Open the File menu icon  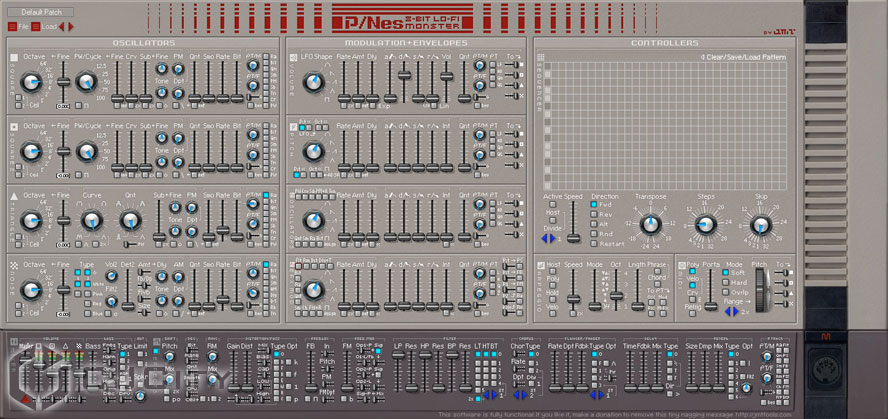[x=12, y=27]
